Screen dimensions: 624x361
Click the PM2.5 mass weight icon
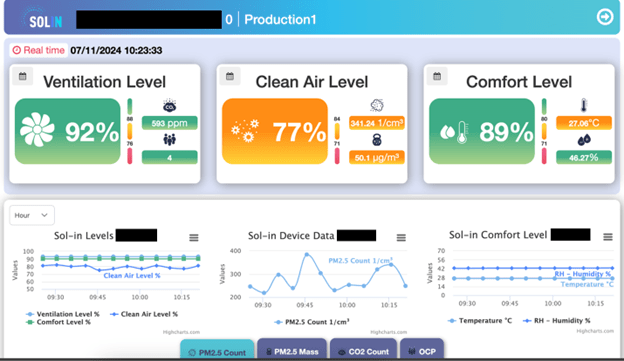tap(376, 140)
